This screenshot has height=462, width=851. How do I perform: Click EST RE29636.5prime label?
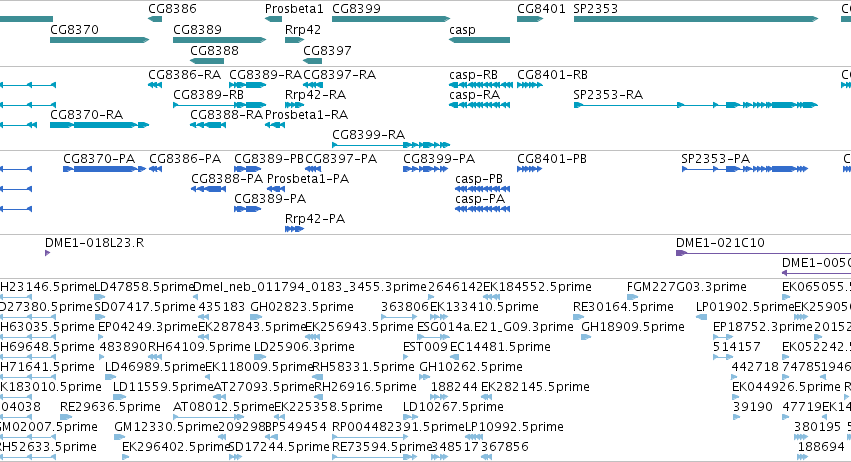[x=110, y=407]
